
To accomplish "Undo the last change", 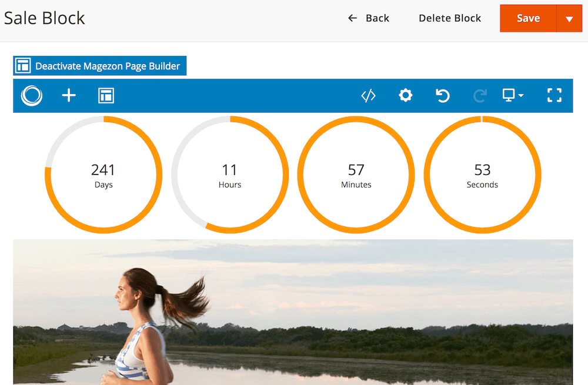I will 443,96.
